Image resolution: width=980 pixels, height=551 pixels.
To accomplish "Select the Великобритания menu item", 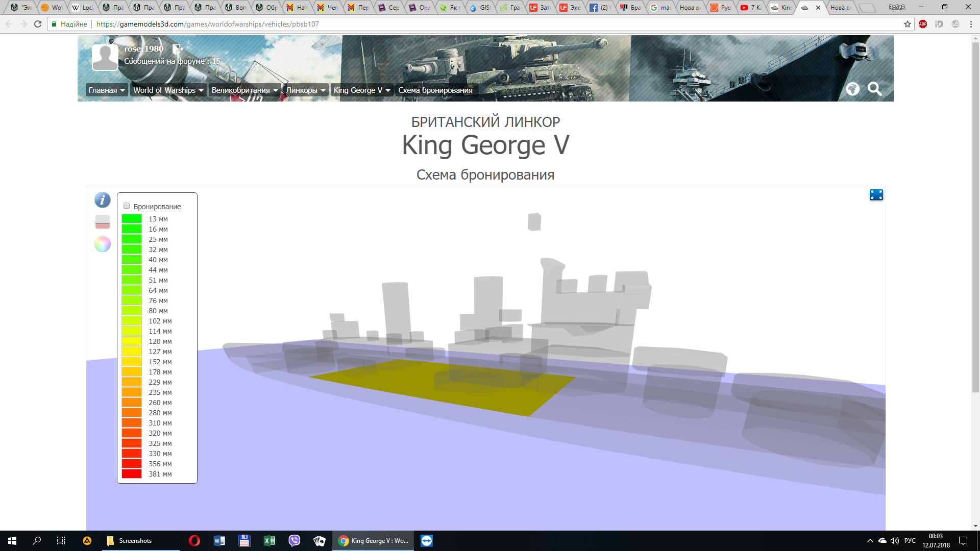I will coord(244,90).
